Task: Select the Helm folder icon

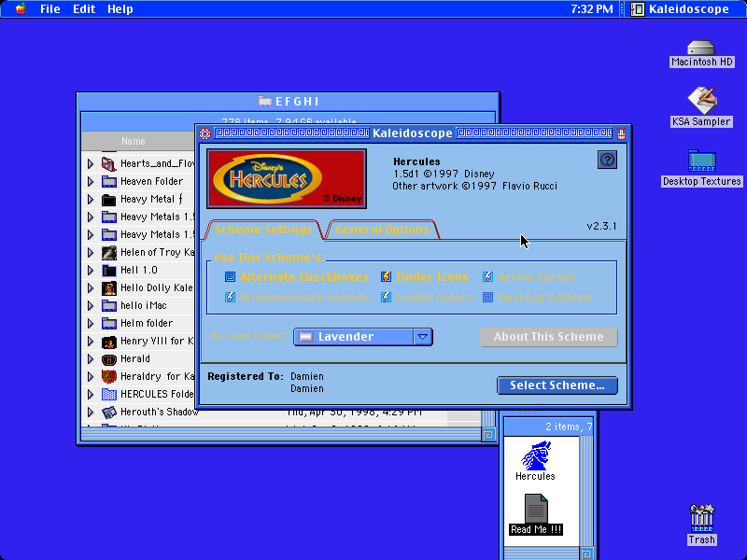Action: coord(109,324)
